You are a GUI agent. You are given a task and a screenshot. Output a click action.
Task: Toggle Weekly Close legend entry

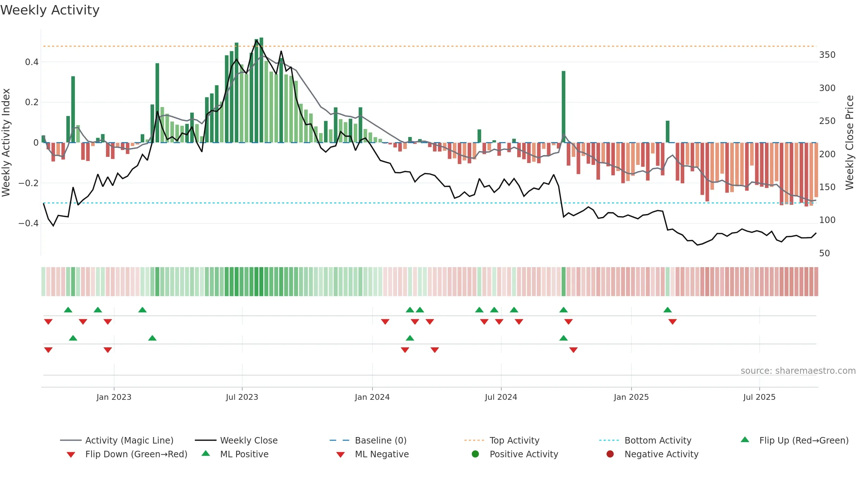point(236,440)
